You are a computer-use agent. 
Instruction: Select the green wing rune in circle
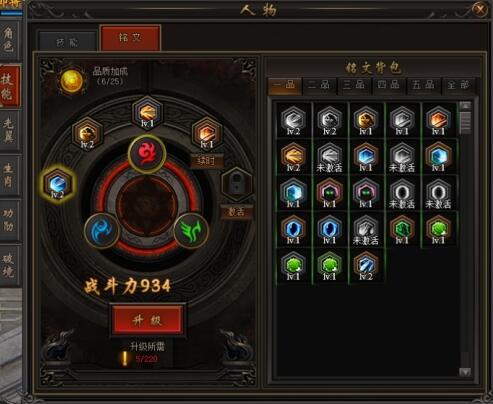click(191, 231)
